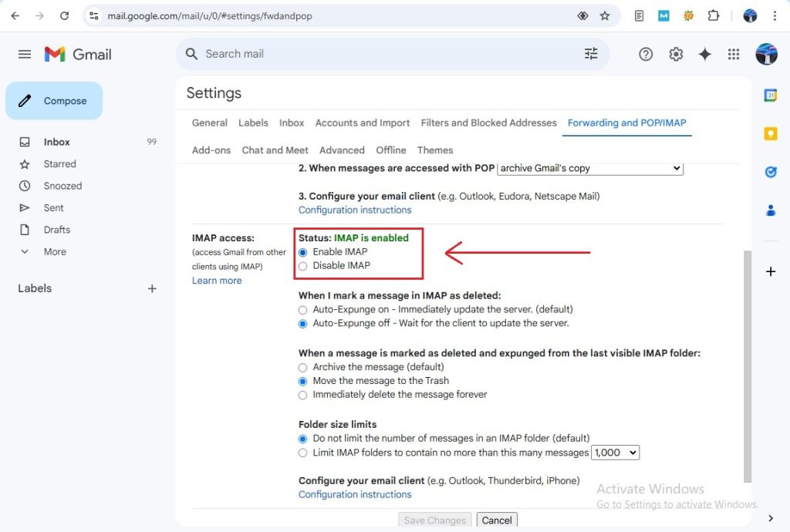Create new label with plus icon
Image resolution: width=790 pixels, height=532 pixels.
[x=152, y=288]
